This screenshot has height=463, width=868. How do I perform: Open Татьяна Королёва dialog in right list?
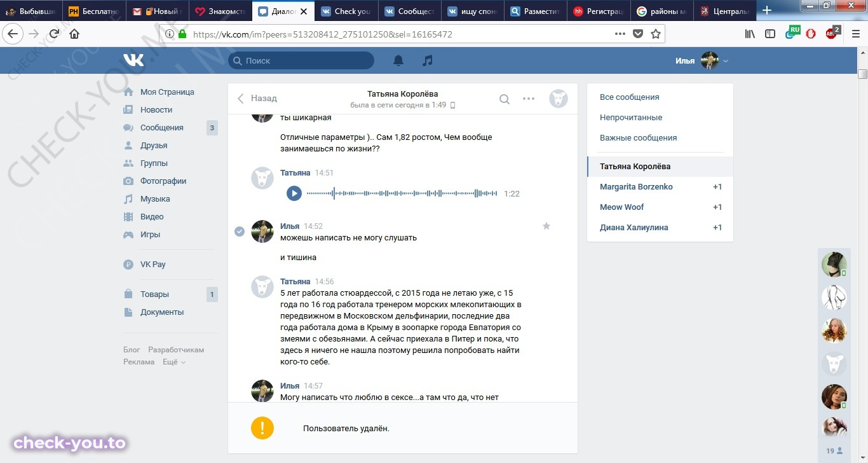(x=660, y=167)
